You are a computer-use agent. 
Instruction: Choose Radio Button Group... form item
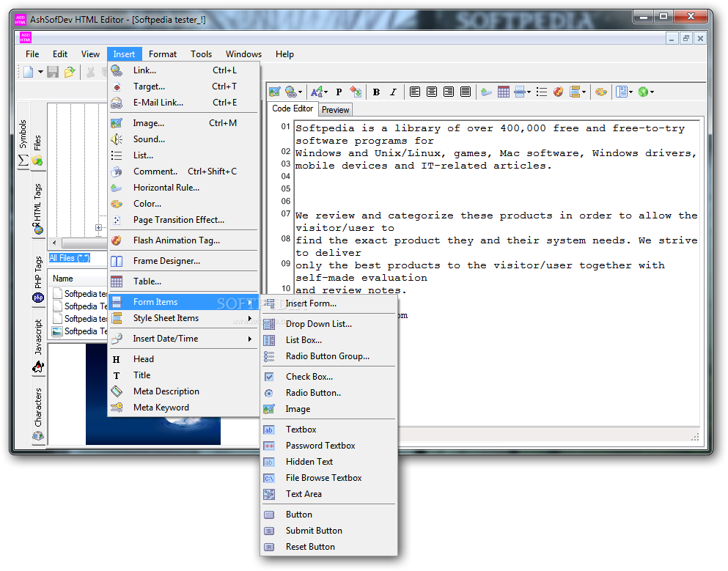click(328, 356)
